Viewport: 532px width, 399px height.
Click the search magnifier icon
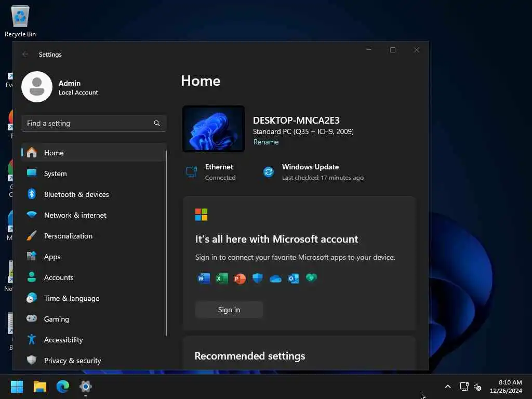click(x=157, y=123)
